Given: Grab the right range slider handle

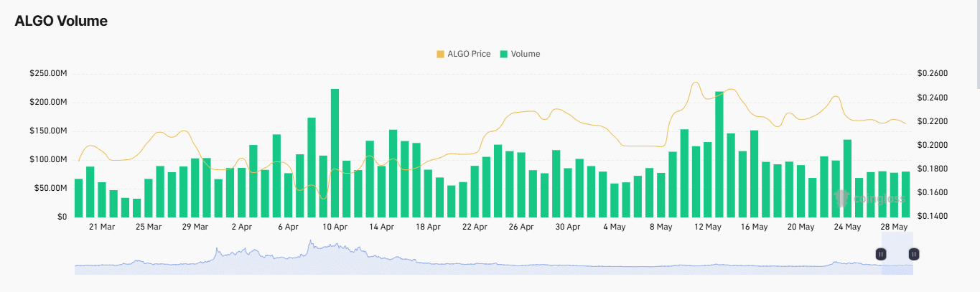Looking at the screenshot, I should click(x=914, y=254).
